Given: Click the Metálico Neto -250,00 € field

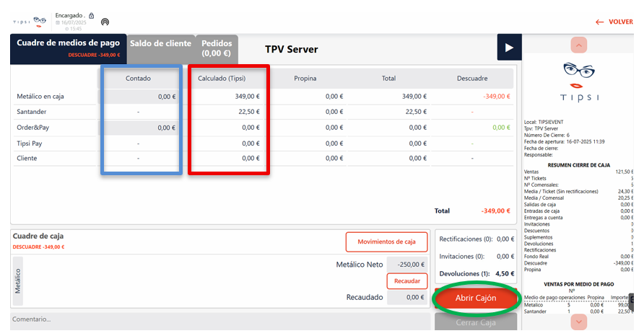Looking at the screenshot, I should [x=407, y=265].
